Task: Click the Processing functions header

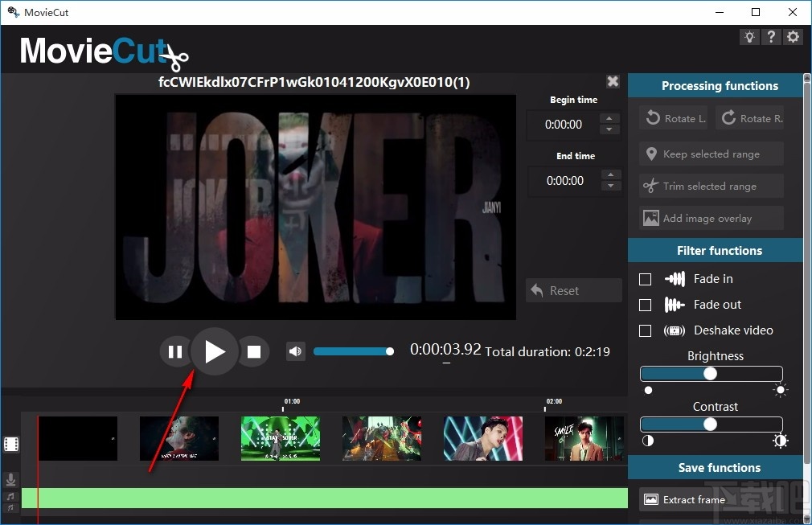Action: 716,85
